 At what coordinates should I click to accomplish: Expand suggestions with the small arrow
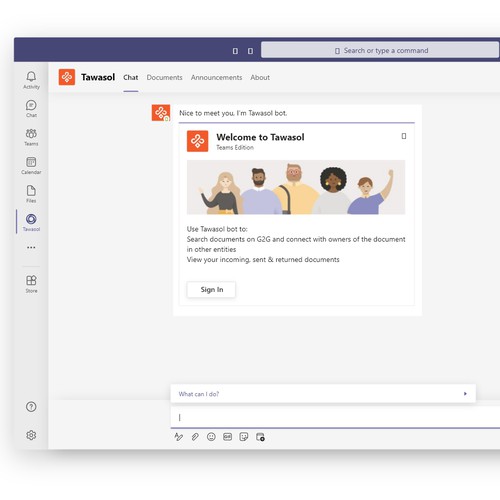[465, 394]
